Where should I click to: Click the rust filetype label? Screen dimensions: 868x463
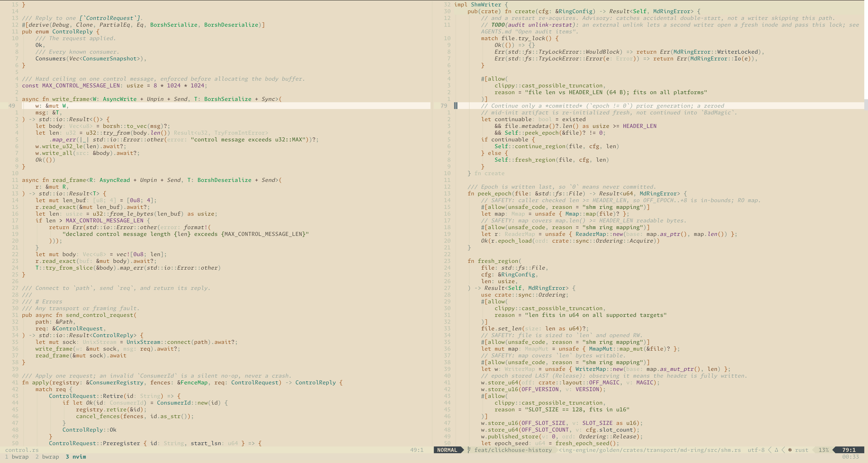pos(802,450)
